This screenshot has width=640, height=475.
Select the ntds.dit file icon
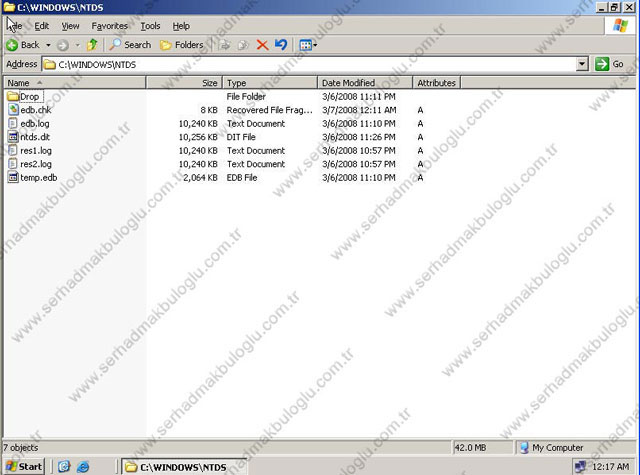pos(13,137)
